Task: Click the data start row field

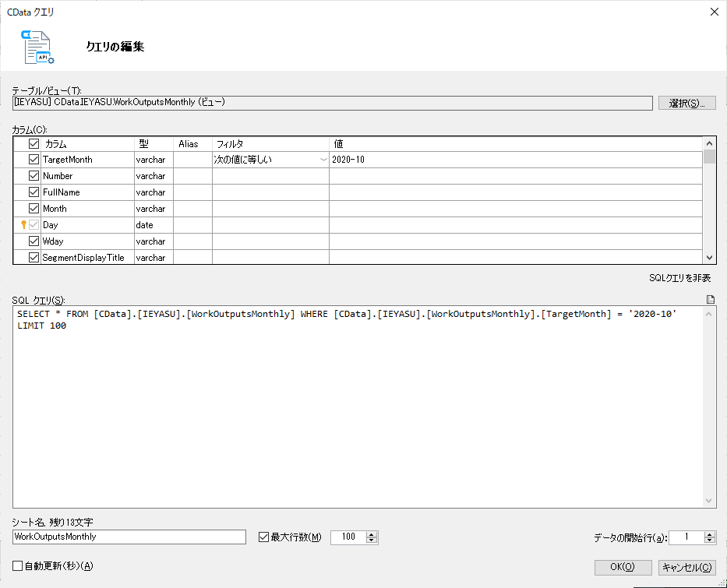Action: point(686,537)
